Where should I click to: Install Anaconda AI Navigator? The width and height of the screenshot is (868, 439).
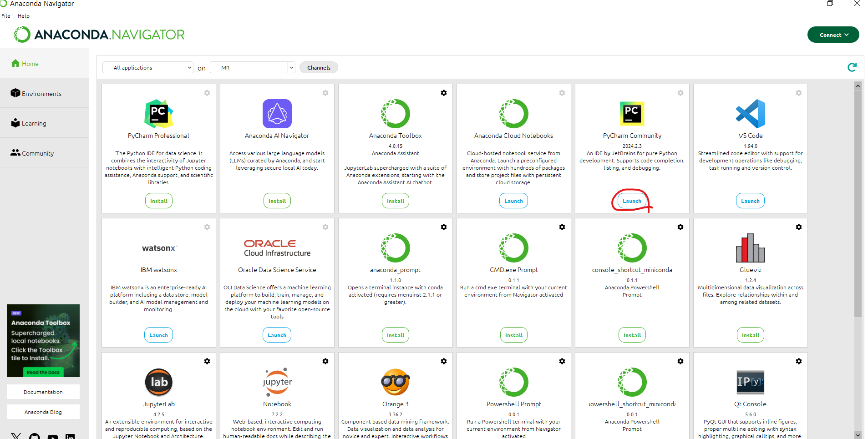pos(277,201)
